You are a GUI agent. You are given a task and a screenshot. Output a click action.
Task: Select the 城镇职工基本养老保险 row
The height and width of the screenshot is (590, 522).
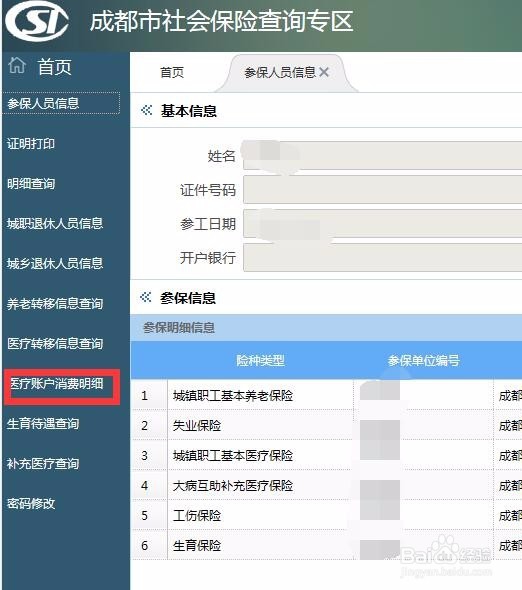(327, 395)
